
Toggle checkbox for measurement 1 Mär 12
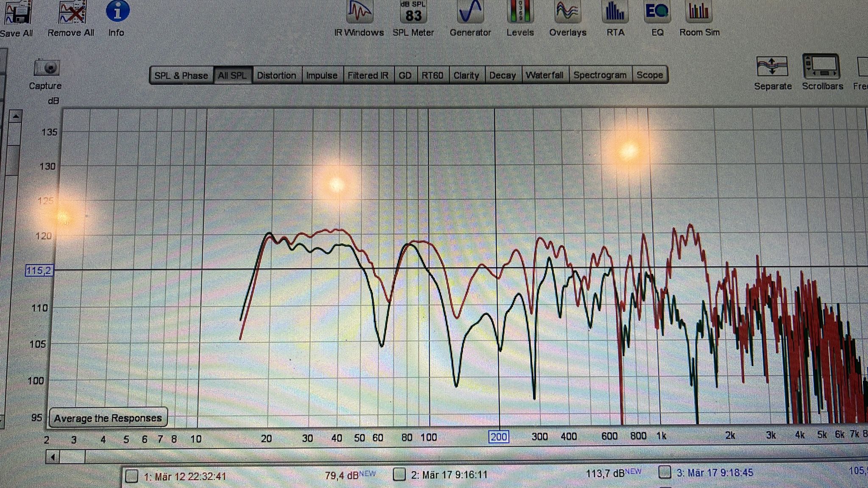pos(132,476)
